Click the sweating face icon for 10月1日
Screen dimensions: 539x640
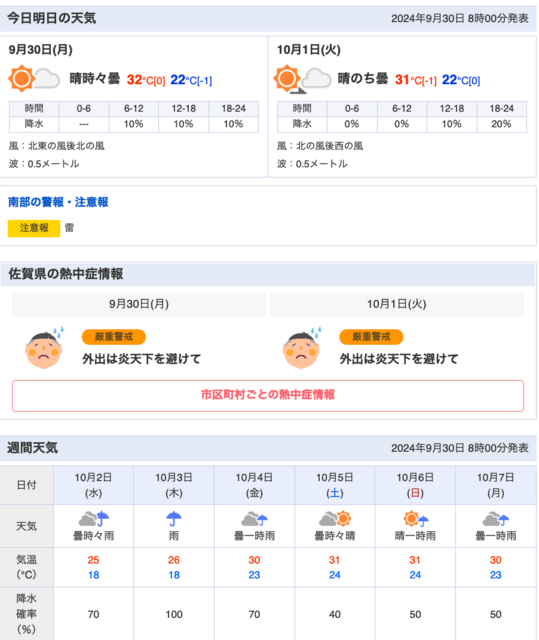(302, 348)
